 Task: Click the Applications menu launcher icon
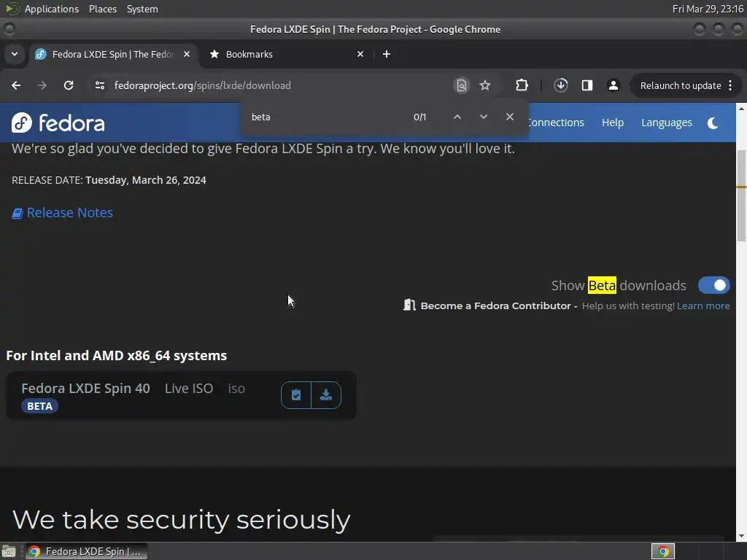point(12,9)
